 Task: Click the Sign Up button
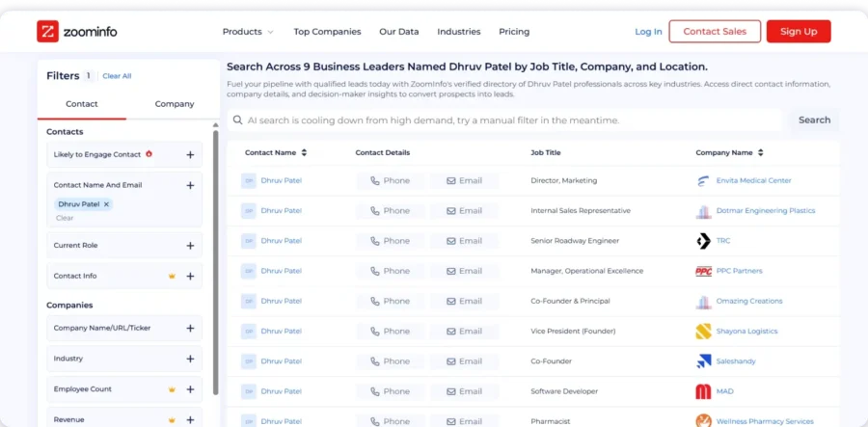point(799,32)
